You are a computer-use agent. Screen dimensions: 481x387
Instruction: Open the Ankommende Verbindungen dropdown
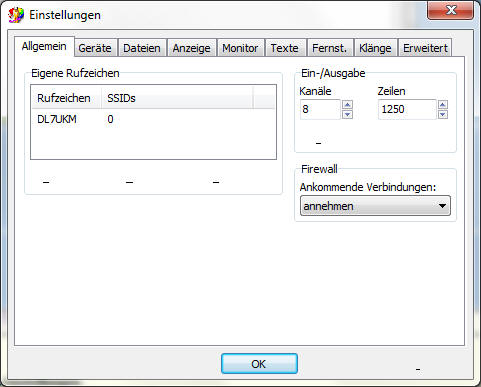[375, 206]
